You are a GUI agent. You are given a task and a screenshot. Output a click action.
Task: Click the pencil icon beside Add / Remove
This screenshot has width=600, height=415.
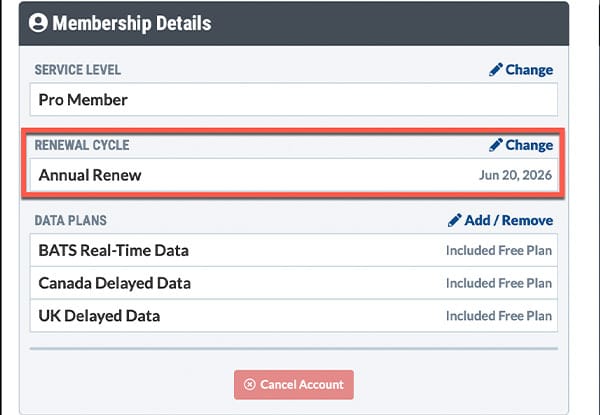455,220
